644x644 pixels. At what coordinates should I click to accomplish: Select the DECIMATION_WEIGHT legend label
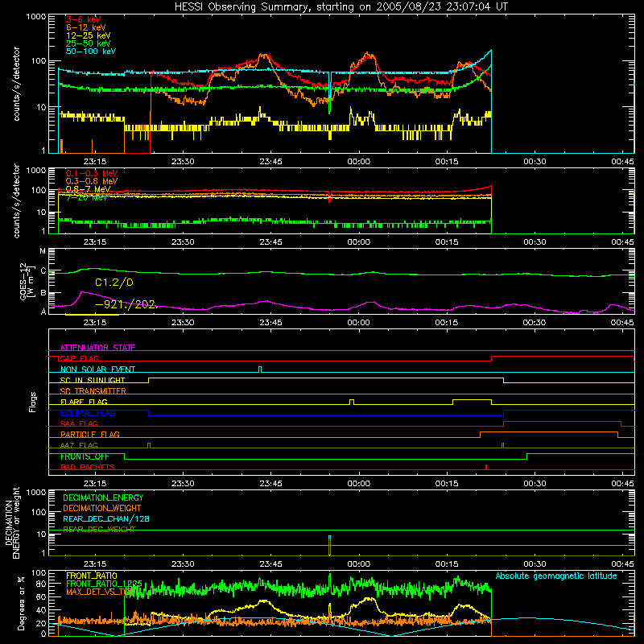coord(102,509)
